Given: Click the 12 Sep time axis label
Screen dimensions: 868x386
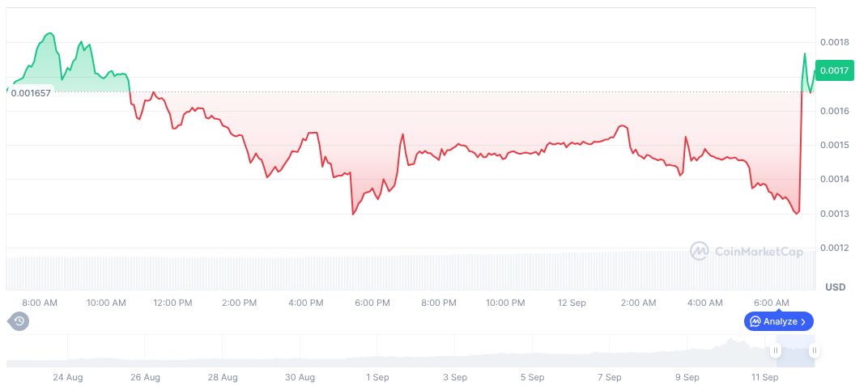Looking at the screenshot, I should click(572, 303).
